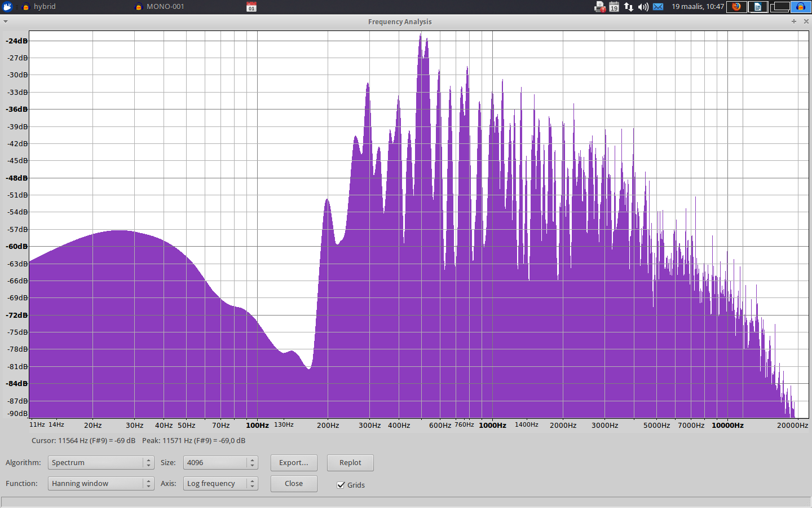Open the window menu arrow at top-left
This screenshot has width=812, height=508.
pos(6,21)
